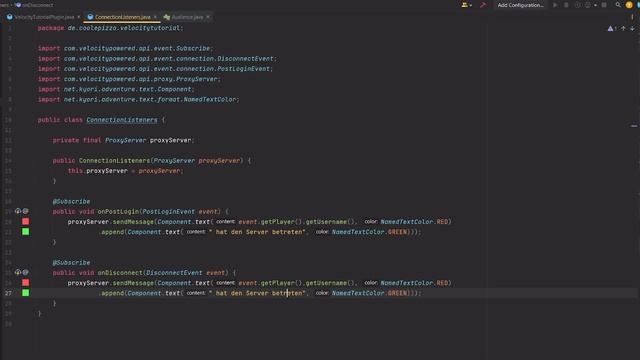Close the VelocityTutorialPlugin.java tab
640x360 pixels.
pyautogui.click(x=79, y=17)
